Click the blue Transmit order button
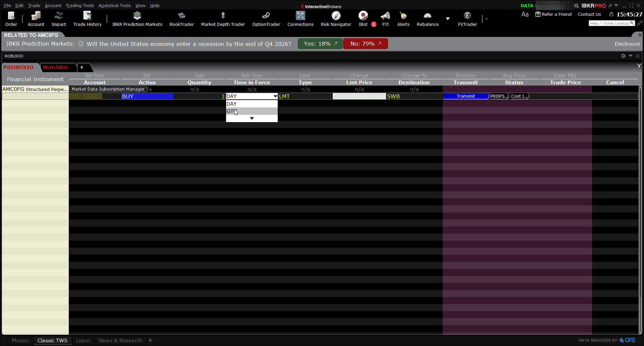 [x=466, y=96]
